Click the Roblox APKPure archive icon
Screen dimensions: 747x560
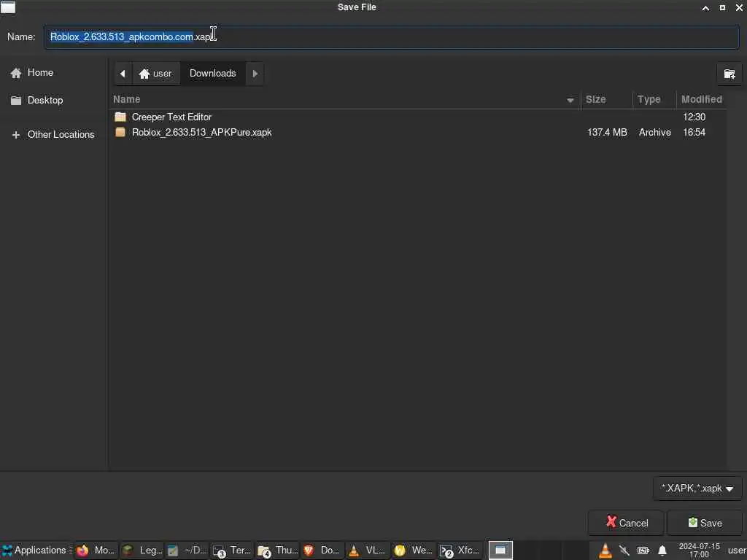click(120, 132)
